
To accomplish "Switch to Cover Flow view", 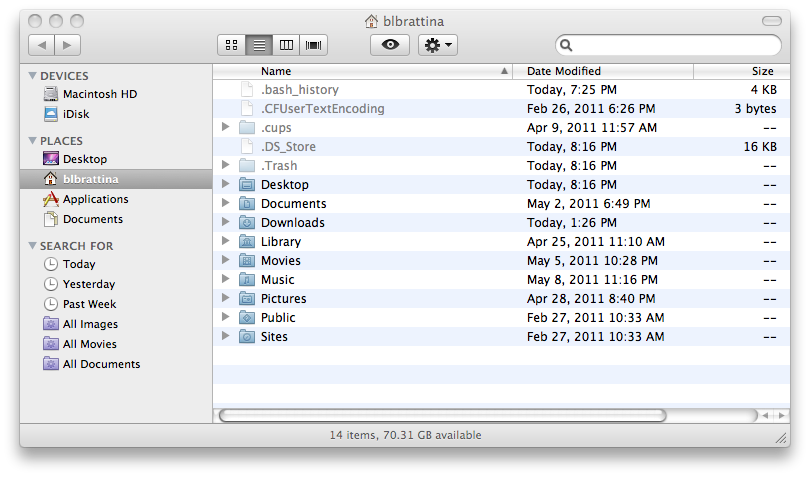I will pyautogui.click(x=313, y=45).
